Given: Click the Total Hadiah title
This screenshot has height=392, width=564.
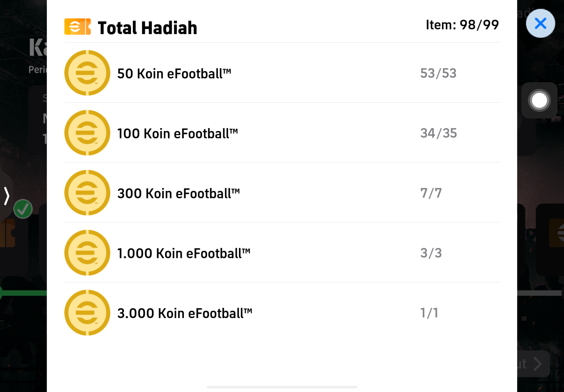Looking at the screenshot, I should pyautogui.click(x=147, y=28).
